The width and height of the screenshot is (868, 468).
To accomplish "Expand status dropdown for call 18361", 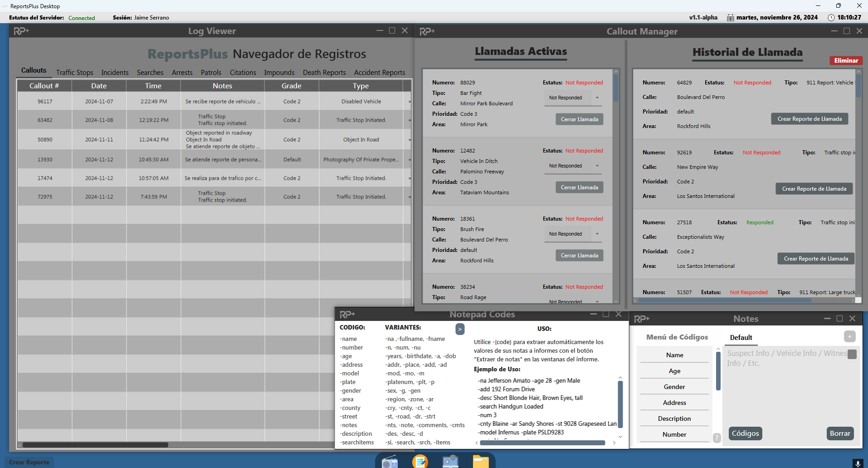I will (x=573, y=234).
